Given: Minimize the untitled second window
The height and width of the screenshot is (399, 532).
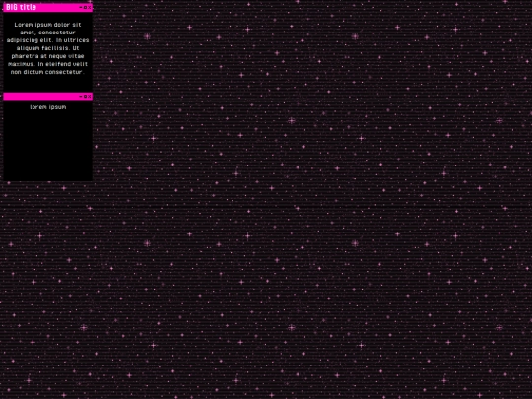Looking at the screenshot, I should point(81,97).
